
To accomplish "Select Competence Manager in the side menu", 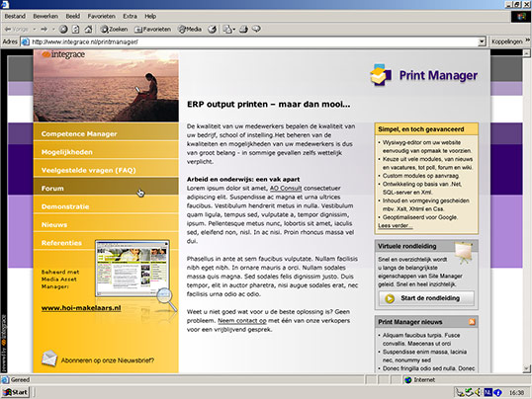I will pyautogui.click(x=106, y=133).
